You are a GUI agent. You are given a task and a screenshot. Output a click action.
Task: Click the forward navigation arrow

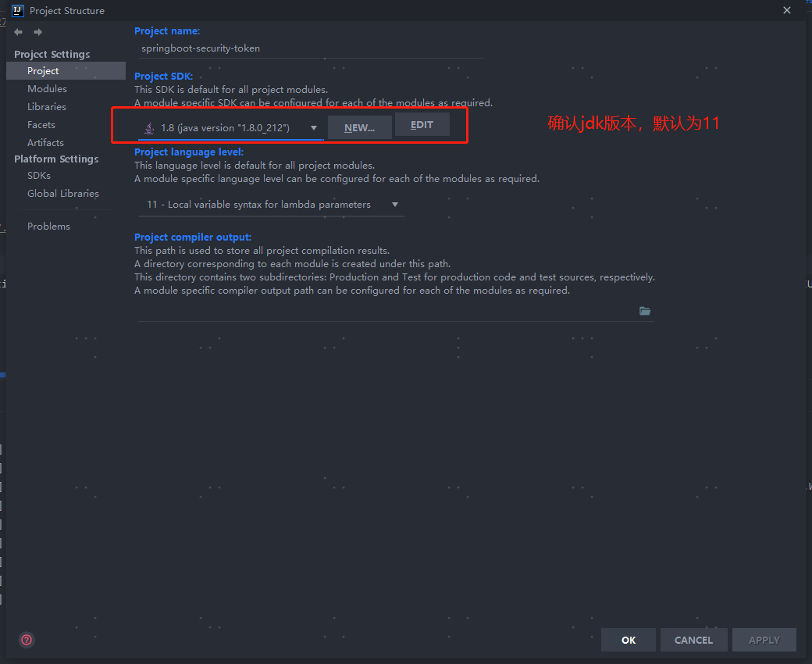[x=37, y=32]
